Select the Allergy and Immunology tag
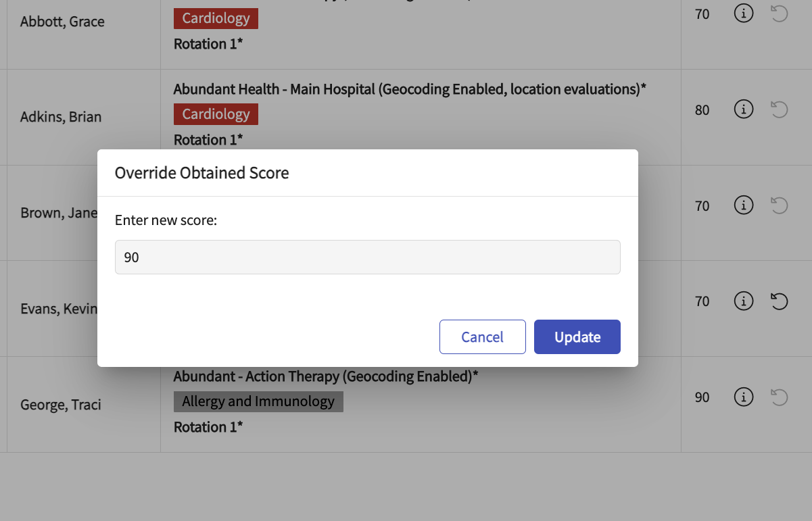 tap(258, 402)
